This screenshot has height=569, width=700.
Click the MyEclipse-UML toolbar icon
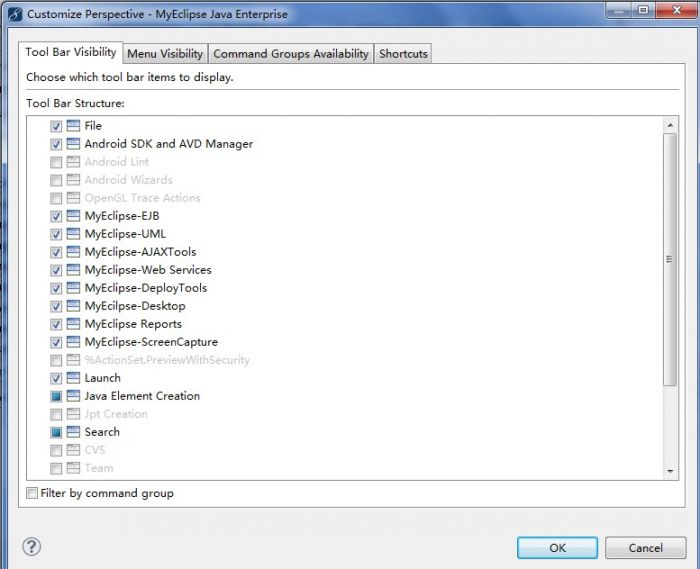(73, 234)
